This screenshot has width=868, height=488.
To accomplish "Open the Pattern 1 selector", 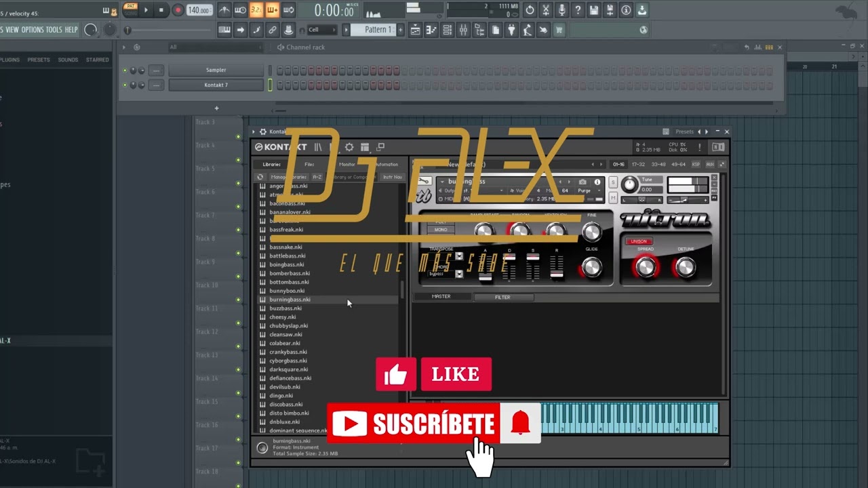I will coord(375,30).
